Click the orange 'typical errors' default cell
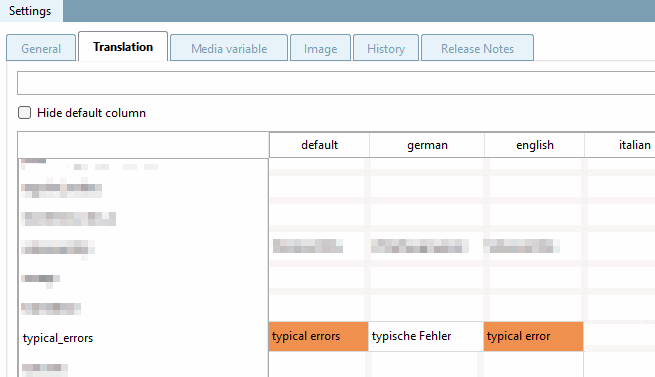Image resolution: width=655 pixels, height=377 pixels. coord(318,336)
